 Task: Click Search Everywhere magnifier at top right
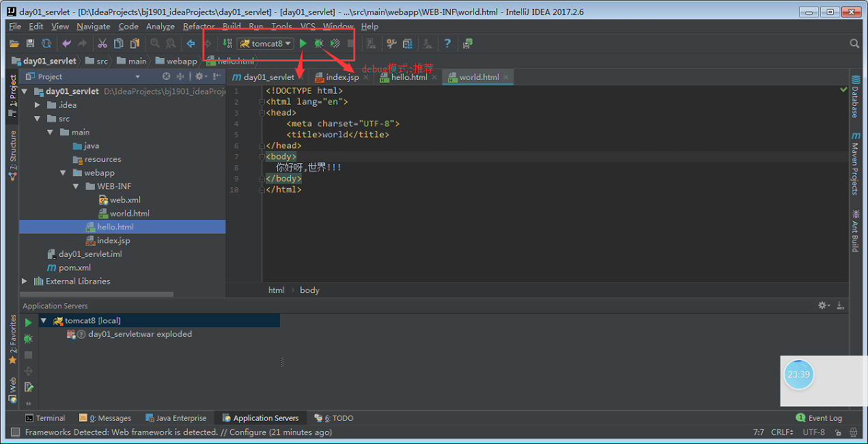tap(854, 44)
